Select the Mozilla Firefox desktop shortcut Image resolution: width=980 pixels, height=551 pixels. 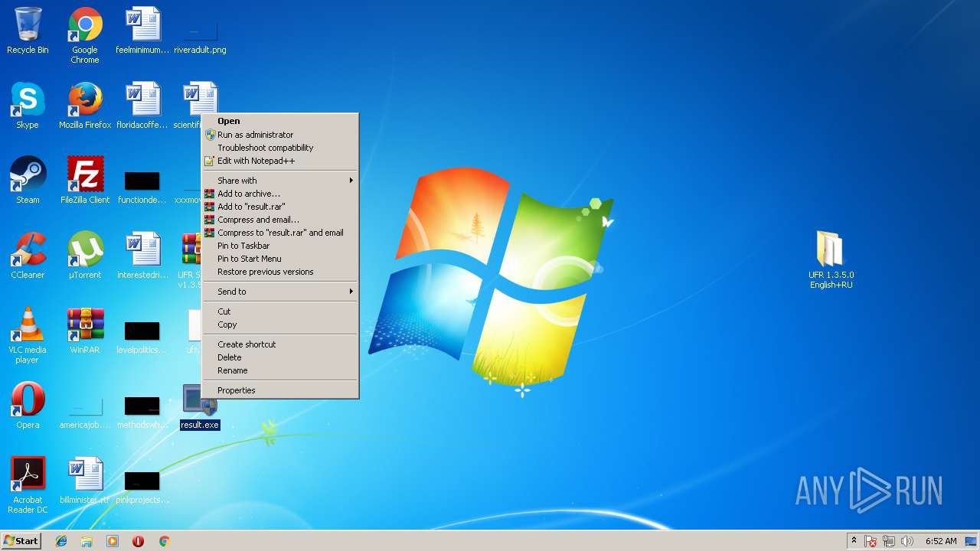[85, 106]
